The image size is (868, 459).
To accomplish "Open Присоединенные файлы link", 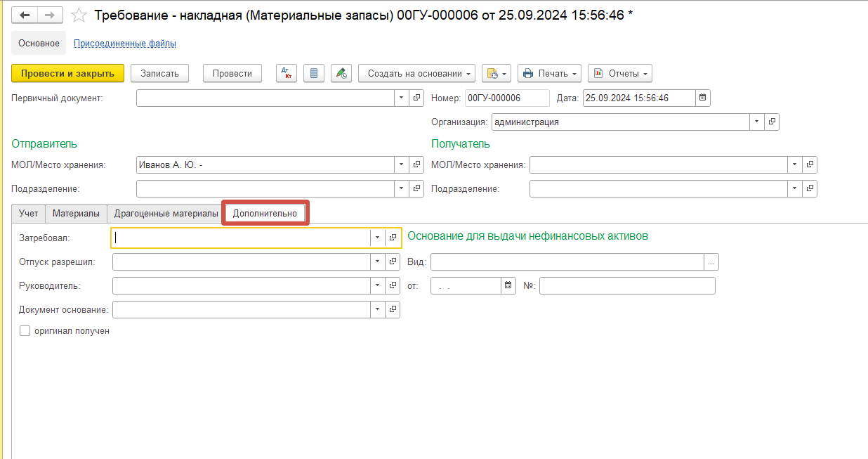I will [125, 44].
